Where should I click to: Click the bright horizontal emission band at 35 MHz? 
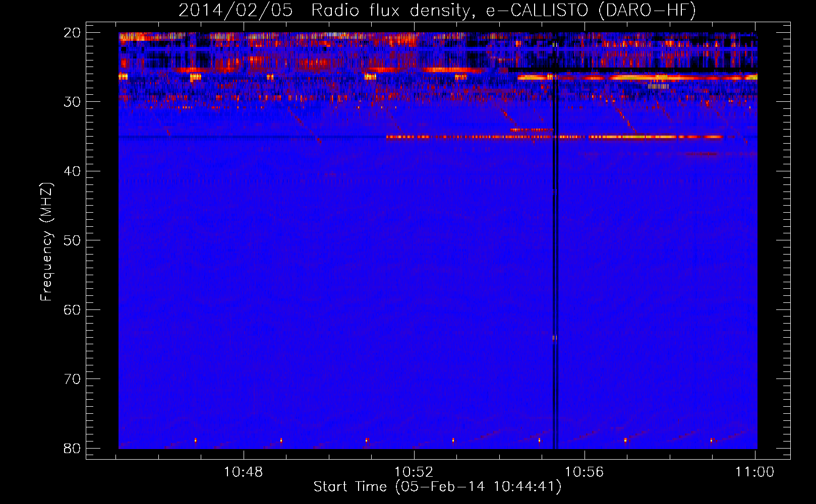[x=555, y=137]
